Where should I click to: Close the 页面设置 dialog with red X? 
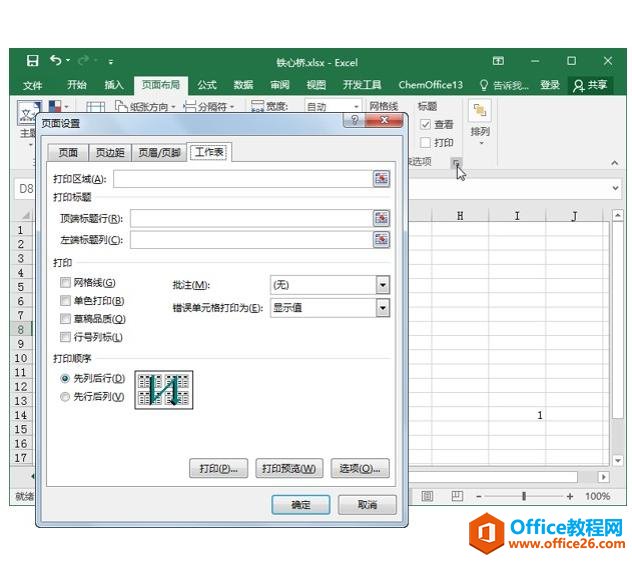coord(384,120)
